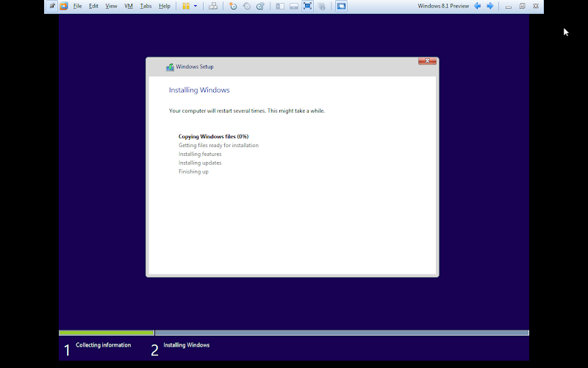
Task: Click the restart notice text in the dialog
Action: click(247, 111)
